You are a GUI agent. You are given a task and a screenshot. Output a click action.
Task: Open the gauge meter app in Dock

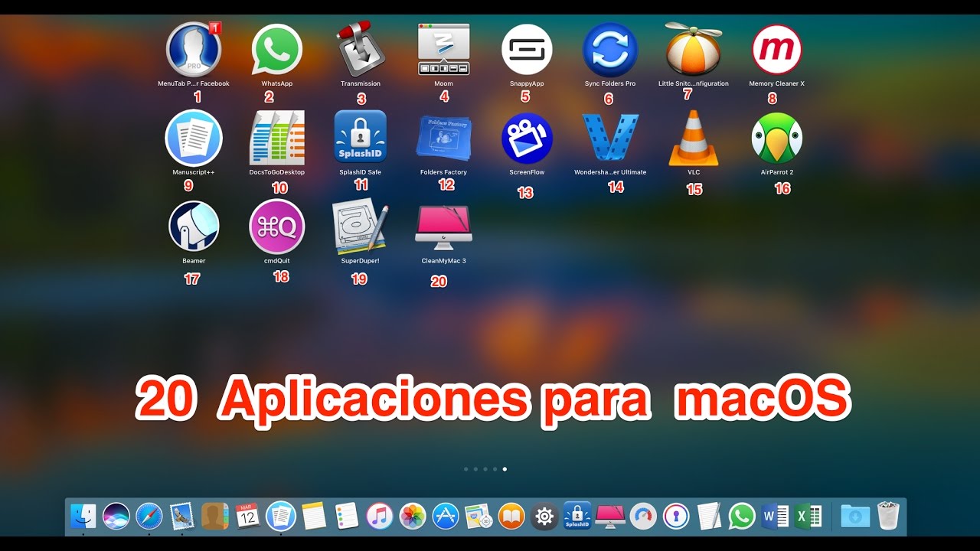tap(644, 516)
